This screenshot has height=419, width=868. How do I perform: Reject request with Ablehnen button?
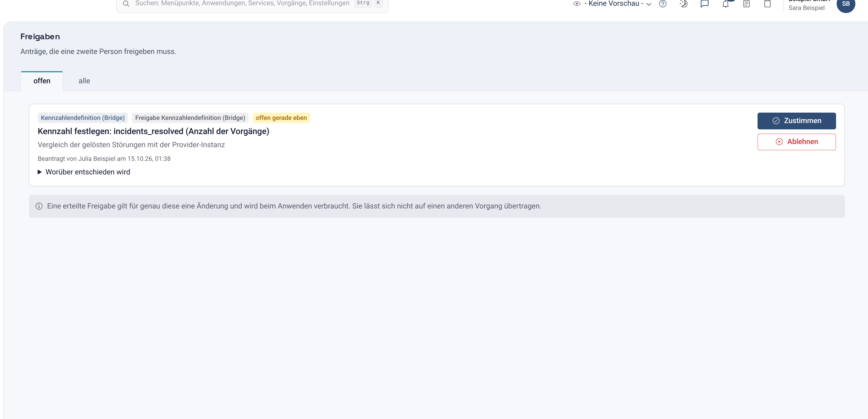[797, 142]
